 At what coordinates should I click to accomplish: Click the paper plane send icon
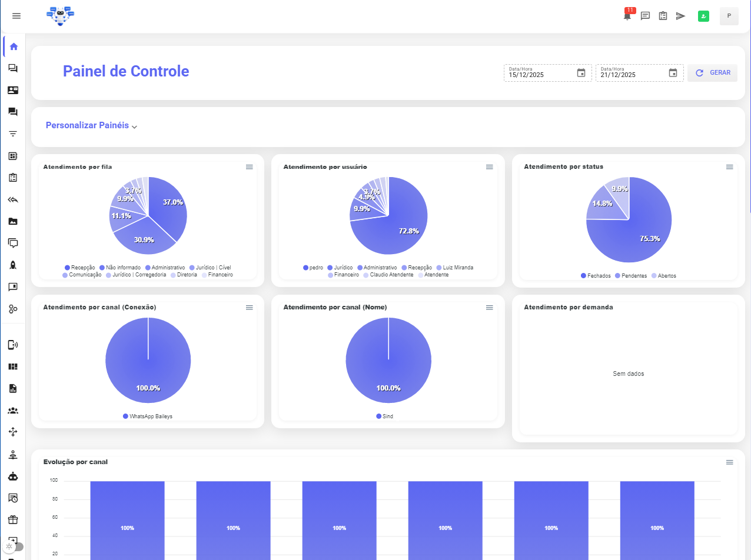(x=680, y=16)
